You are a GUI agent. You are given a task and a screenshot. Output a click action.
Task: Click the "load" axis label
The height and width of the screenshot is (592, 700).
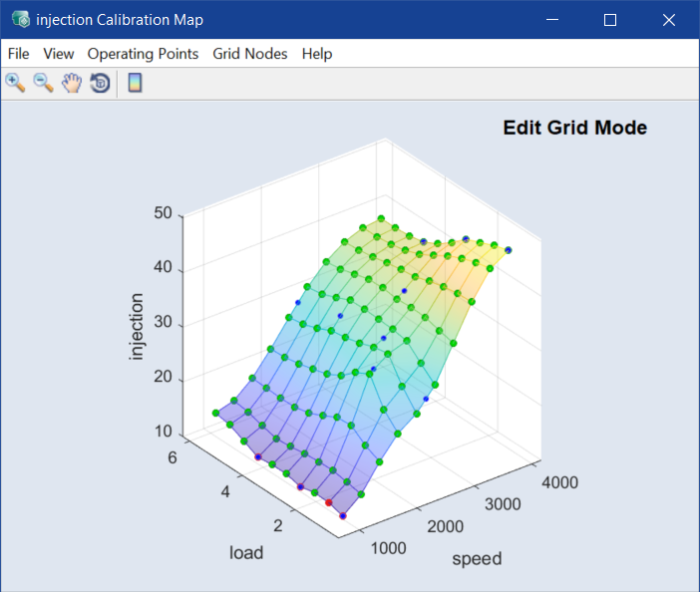[x=246, y=552]
